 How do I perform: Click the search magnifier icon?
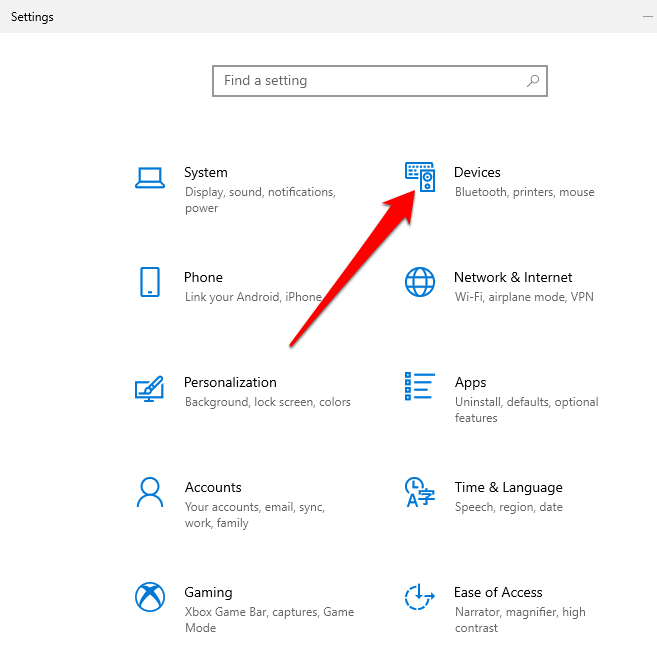[x=533, y=81]
